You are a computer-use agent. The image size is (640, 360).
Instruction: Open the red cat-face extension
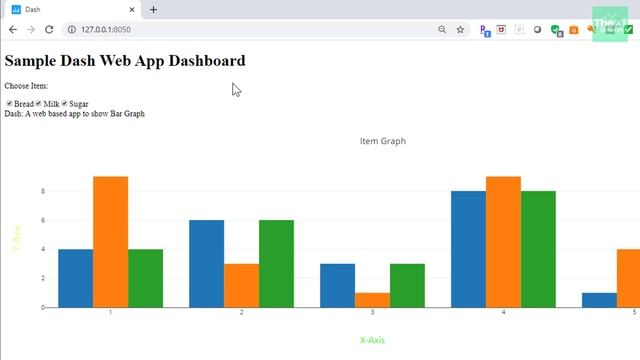click(501, 29)
